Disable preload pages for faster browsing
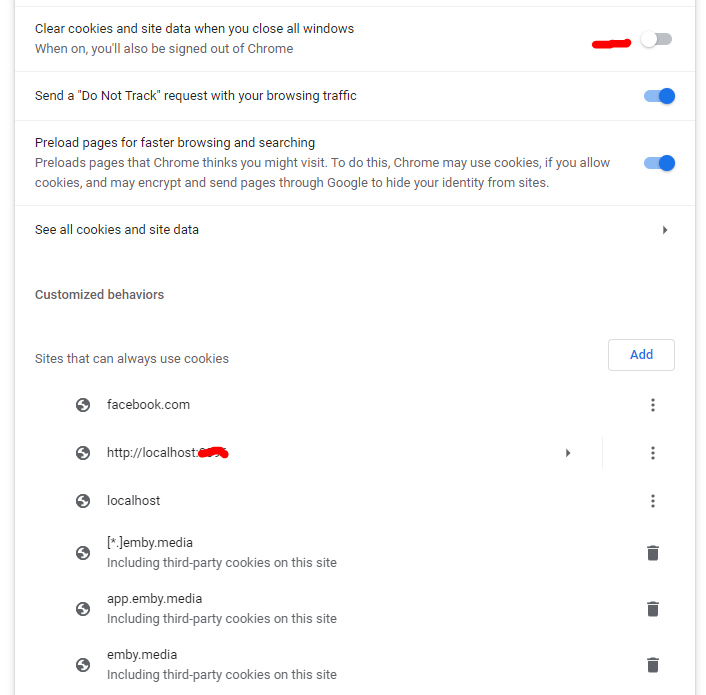The image size is (706, 695). pyautogui.click(x=659, y=163)
